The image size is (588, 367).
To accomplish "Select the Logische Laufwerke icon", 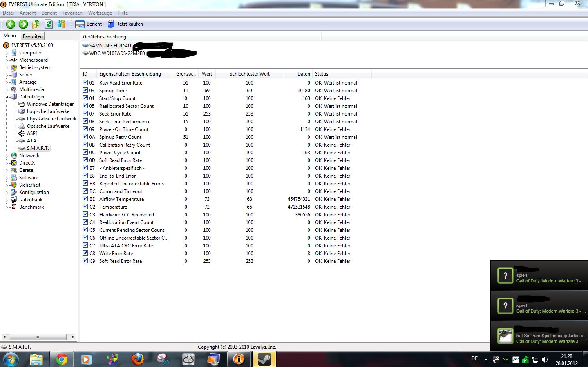I will (x=22, y=111).
